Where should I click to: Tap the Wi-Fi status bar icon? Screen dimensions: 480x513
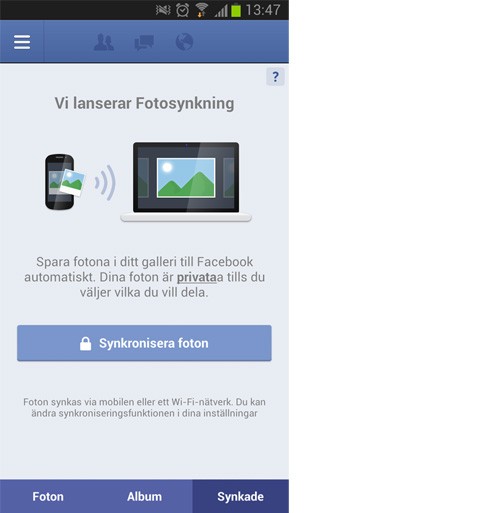coord(202,10)
